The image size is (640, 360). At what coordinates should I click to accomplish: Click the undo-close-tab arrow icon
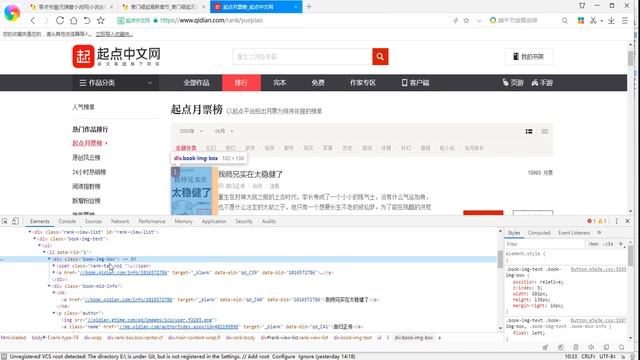(87, 20)
